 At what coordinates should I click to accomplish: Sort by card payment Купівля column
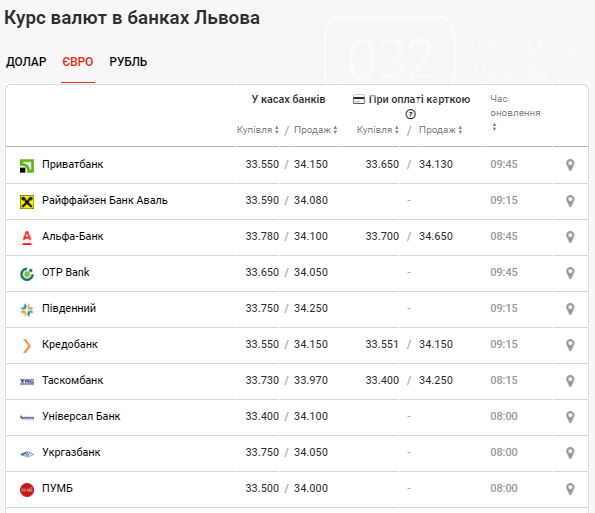[378, 130]
